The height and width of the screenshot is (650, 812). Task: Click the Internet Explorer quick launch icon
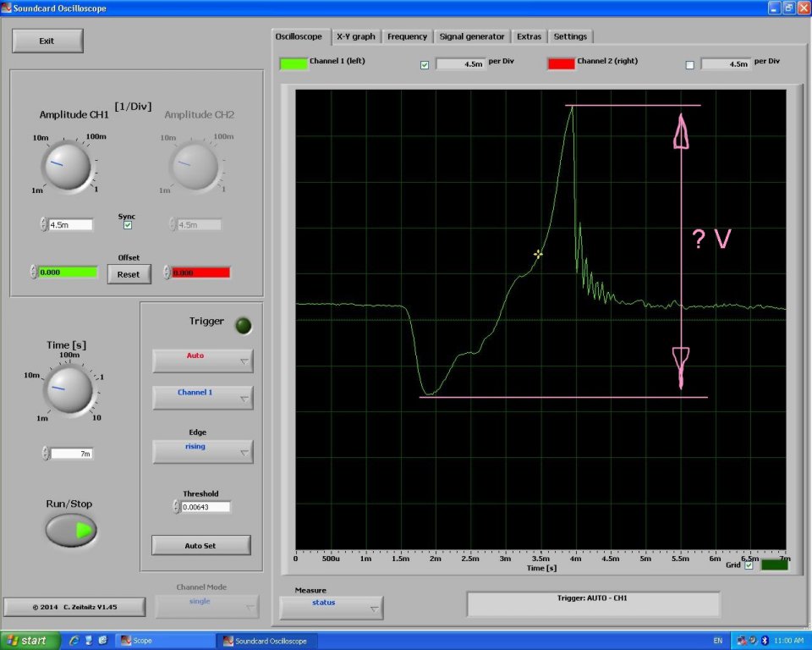click(x=74, y=641)
